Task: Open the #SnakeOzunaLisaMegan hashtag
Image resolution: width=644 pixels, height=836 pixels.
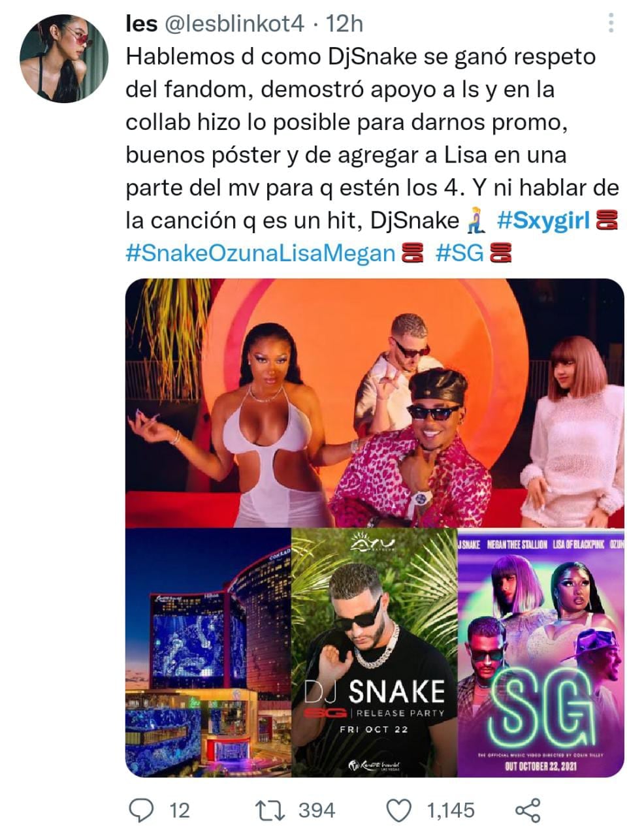Action: click(261, 253)
